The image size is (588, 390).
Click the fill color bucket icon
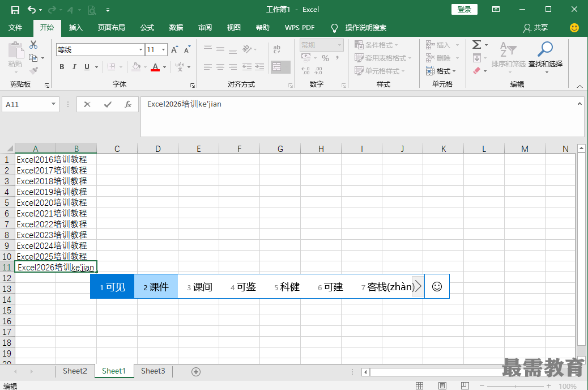[x=136, y=67]
